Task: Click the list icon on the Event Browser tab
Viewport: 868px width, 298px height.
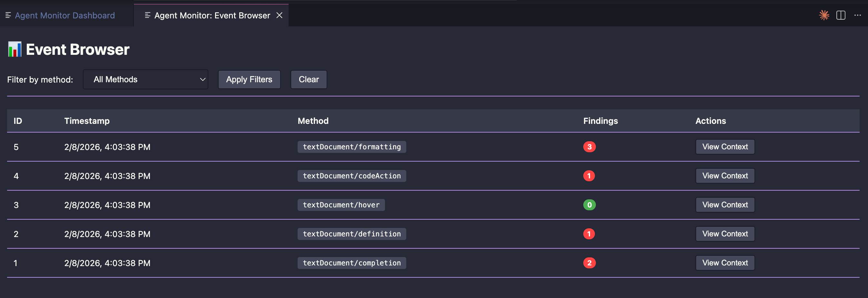Action: [x=147, y=15]
